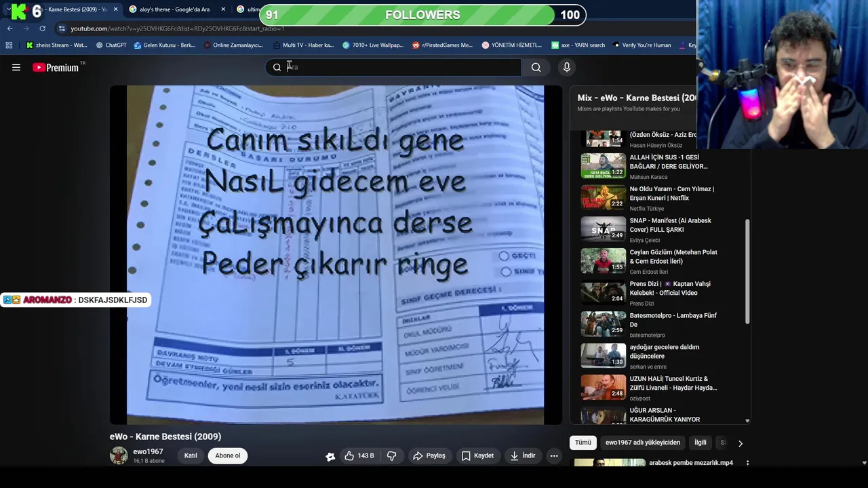Dislike the video with thumbs down
This screenshot has width=868, height=488.
(x=391, y=455)
